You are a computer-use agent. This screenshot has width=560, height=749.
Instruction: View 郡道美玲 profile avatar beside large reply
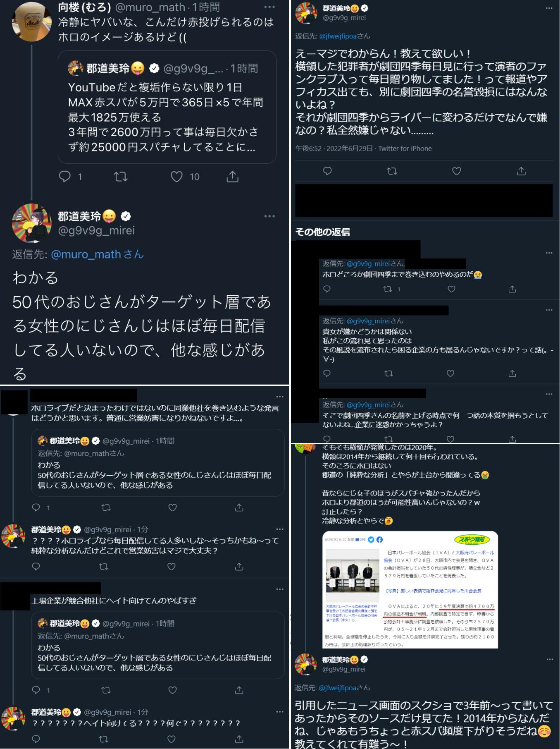[32, 223]
